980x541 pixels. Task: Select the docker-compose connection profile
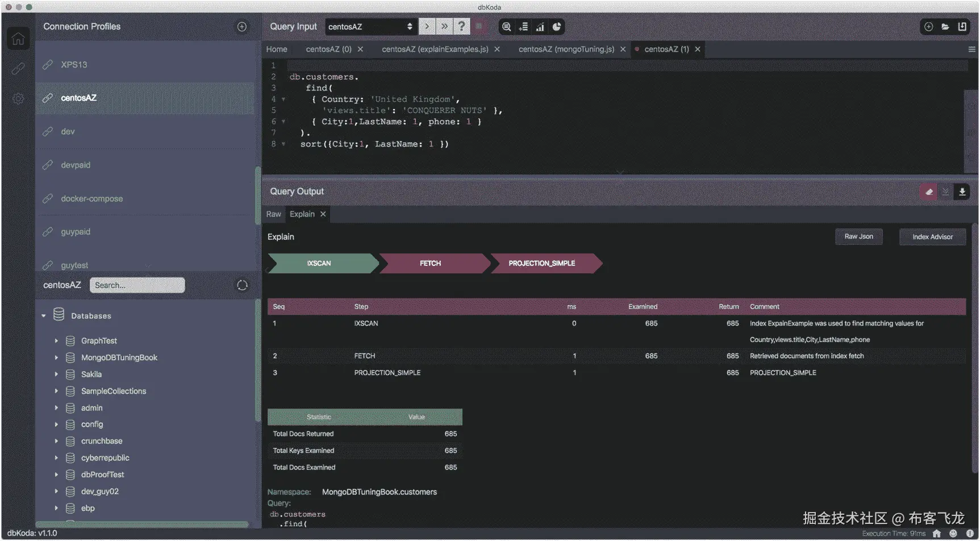point(145,199)
